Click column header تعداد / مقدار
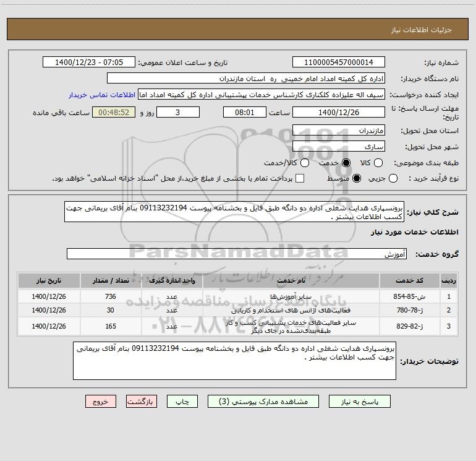 tap(111, 280)
